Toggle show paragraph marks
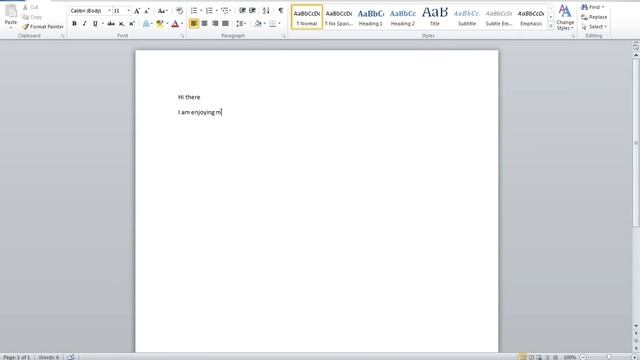 (x=281, y=11)
